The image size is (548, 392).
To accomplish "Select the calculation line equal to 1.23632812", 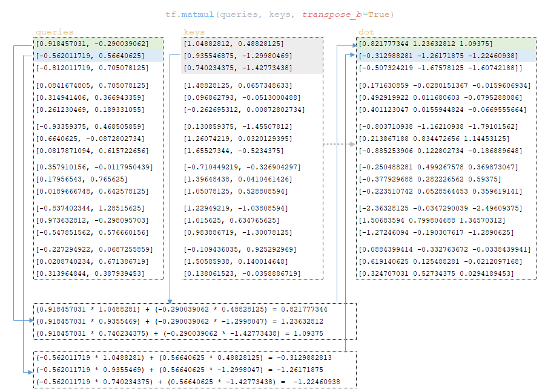I will (180, 321).
